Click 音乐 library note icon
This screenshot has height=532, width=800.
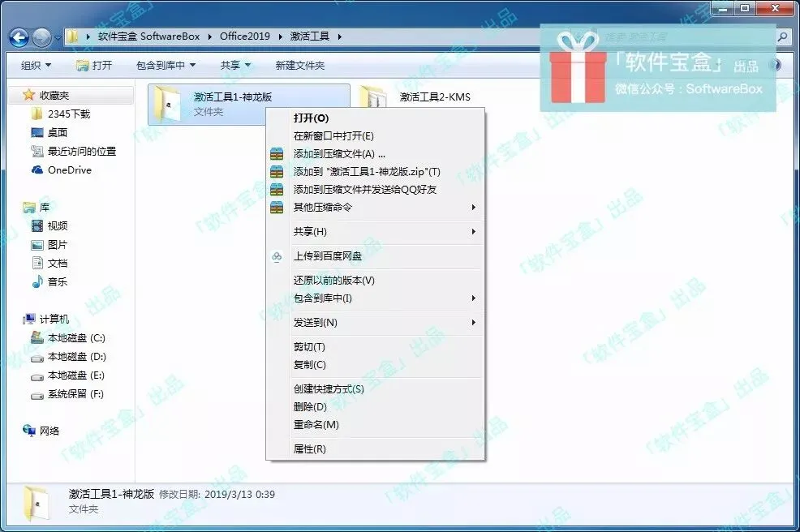click(x=37, y=281)
